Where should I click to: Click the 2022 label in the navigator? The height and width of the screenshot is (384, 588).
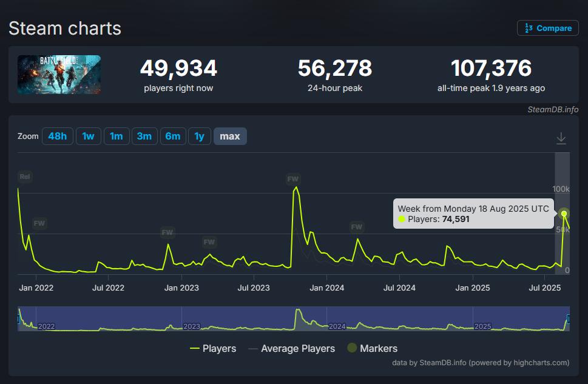point(47,326)
